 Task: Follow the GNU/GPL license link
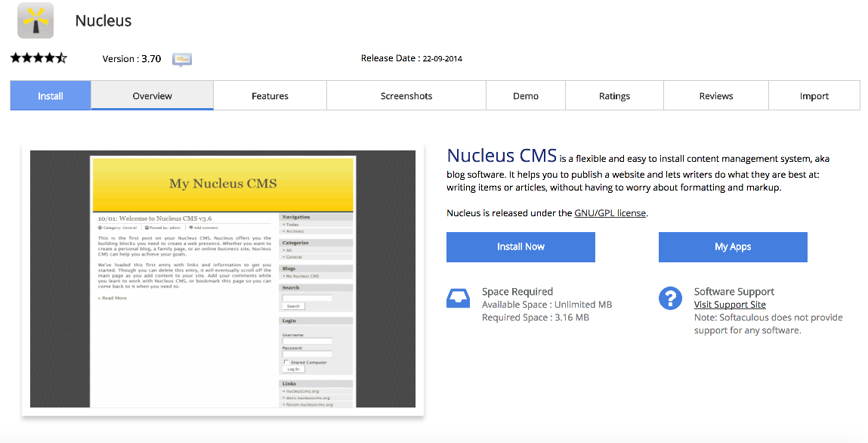click(x=610, y=213)
